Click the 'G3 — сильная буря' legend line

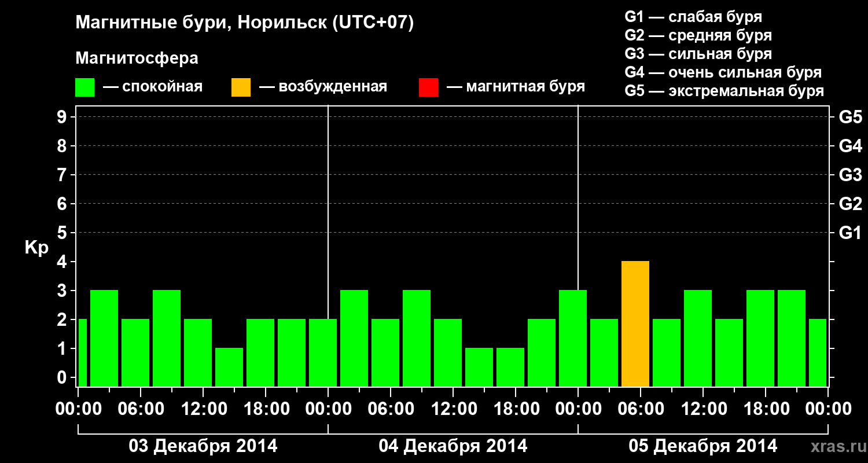tap(698, 54)
